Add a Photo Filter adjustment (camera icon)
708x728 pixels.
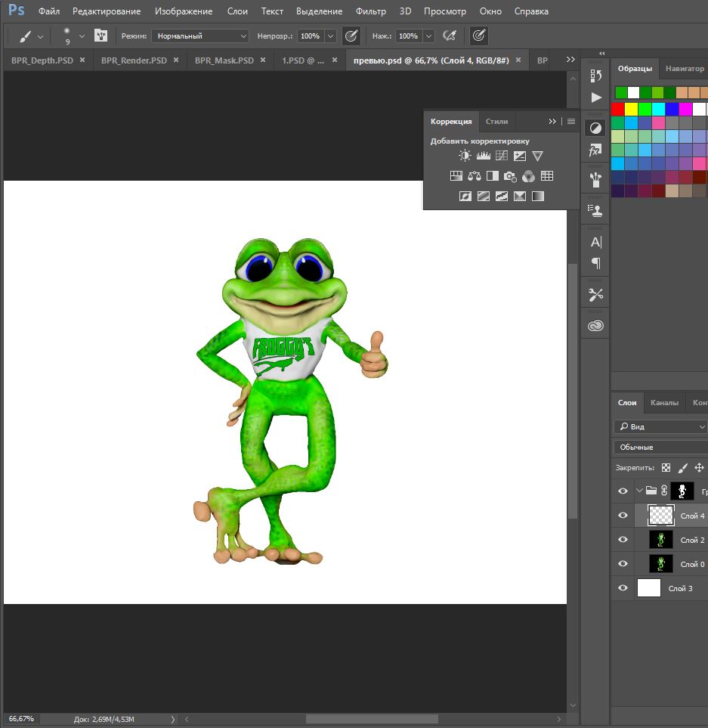510,176
